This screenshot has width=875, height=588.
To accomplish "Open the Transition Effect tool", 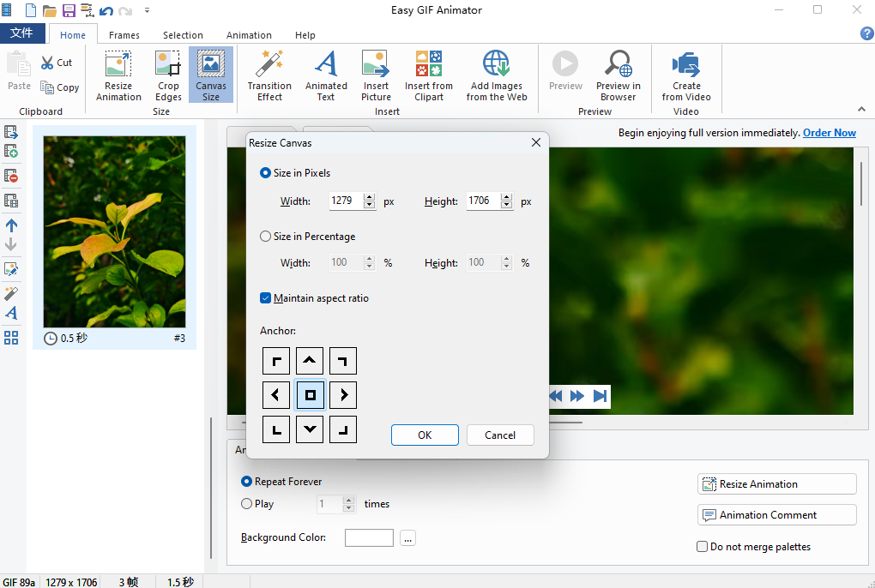I will coord(269,75).
